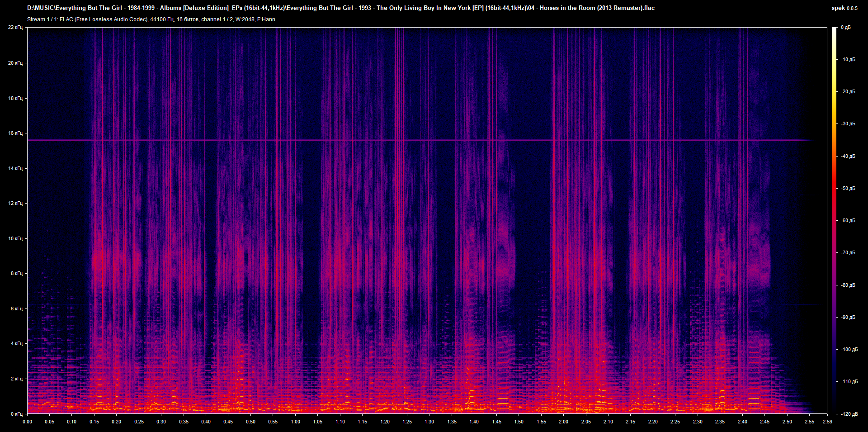Click the -70 дБ level scale label
Viewport: 868px width, 432px height.
pyautogui.click(x=848, y=253)
